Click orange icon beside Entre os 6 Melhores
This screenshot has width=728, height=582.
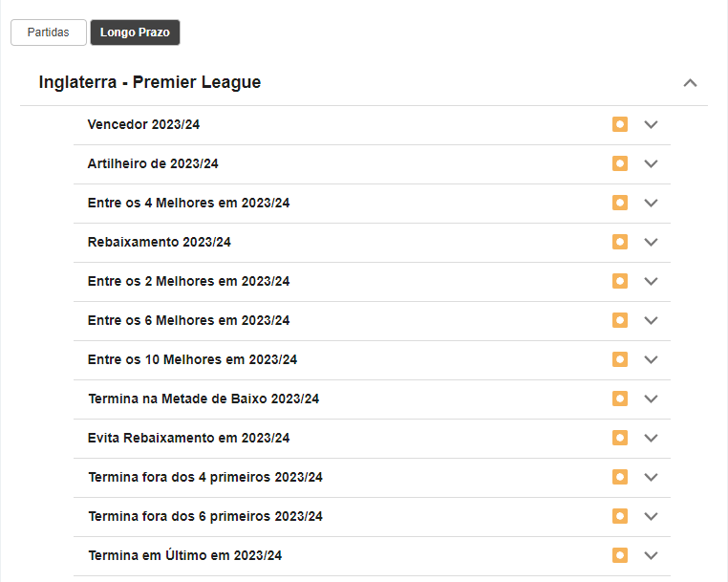tap(620, 320)
